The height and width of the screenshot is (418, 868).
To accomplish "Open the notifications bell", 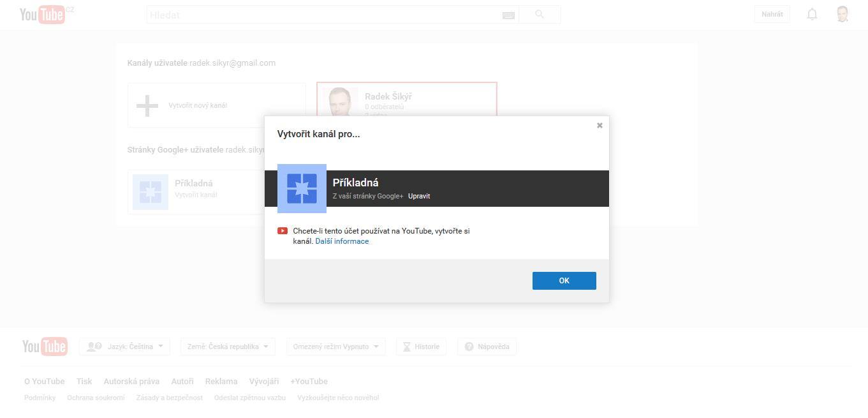I will point(812,14).
